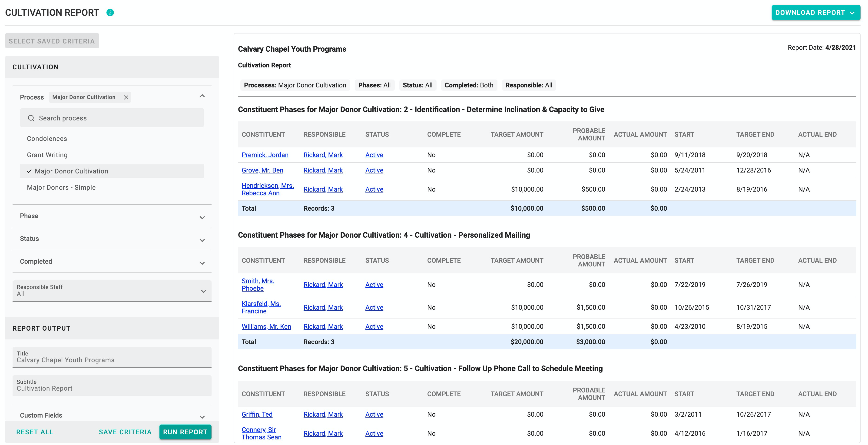
Task: Click the magnifier icon in process search
Action: [x=31, y=118]
